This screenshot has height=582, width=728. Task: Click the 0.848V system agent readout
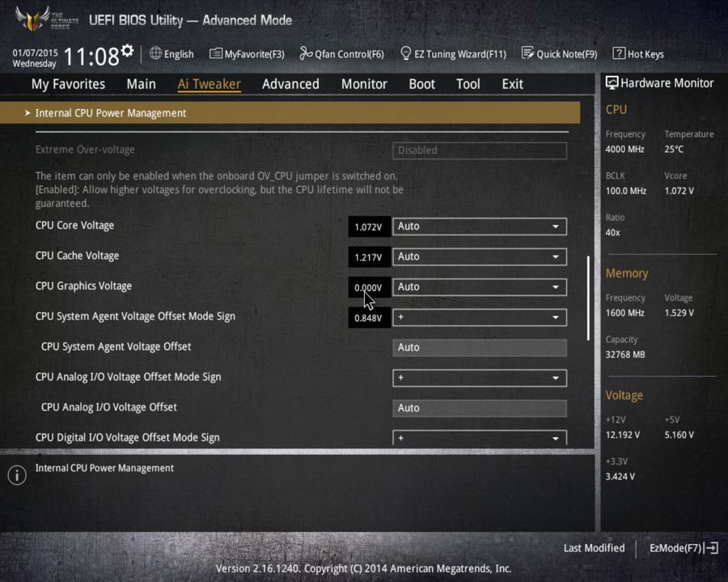[369, 318]
